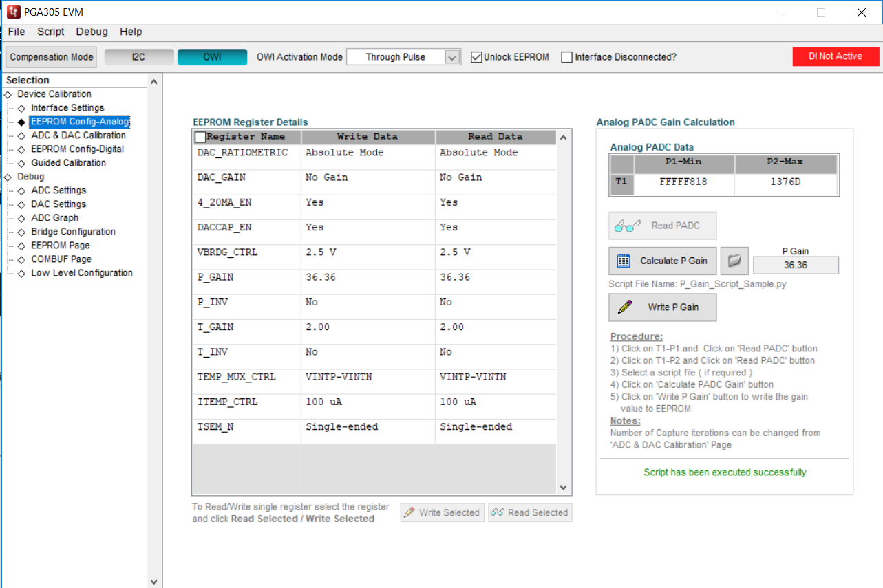Select Low Level Configuration

(x=82, y=273)
